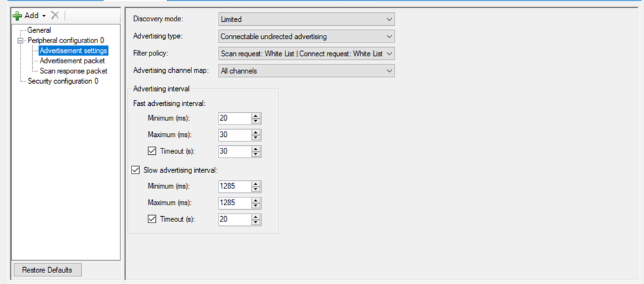Decrease slow Minimum with spinner down arrow
This screenshot has width=644, height=284.
(x=257, y=190)
